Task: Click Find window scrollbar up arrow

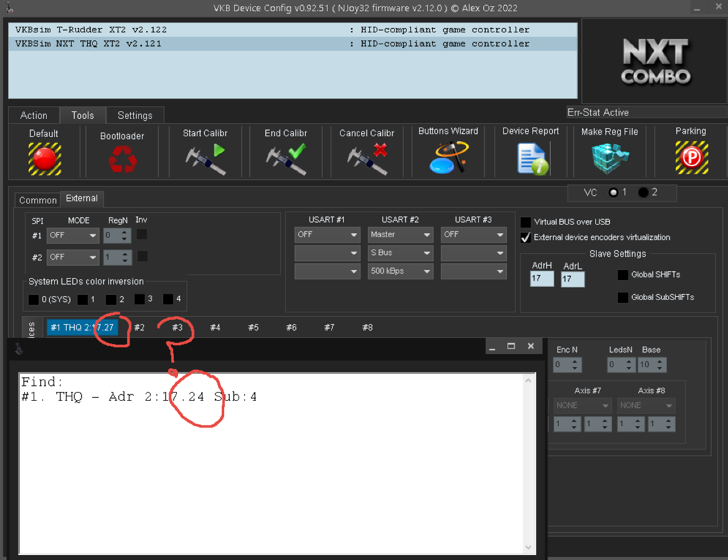Action: pyautogui.click(x=528, y=380)
